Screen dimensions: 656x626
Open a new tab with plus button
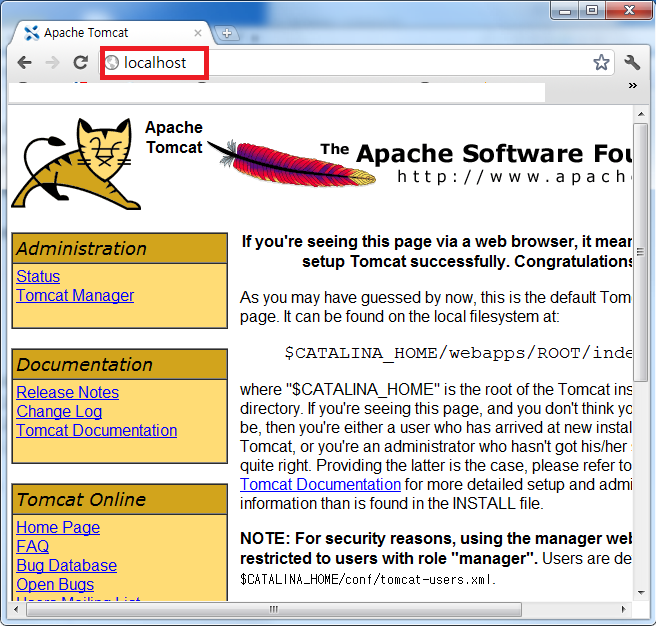(x=227, y=33)
